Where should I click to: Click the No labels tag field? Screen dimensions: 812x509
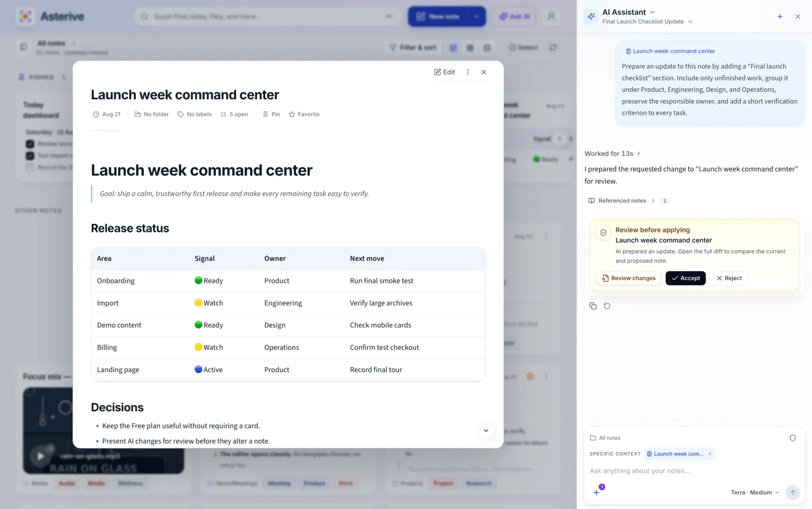194,114
